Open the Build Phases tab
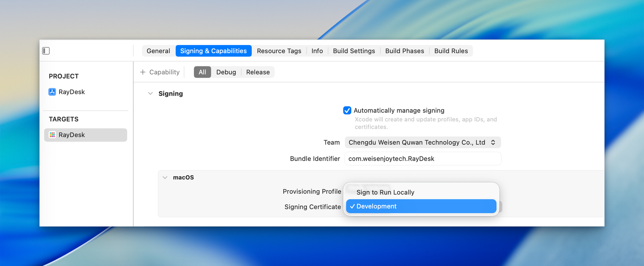 404,51
